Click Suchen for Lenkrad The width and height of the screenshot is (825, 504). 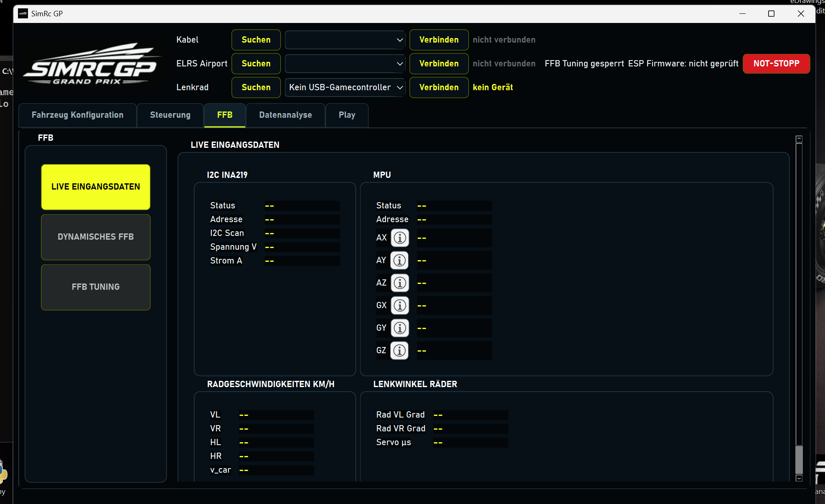pos(256,87)
